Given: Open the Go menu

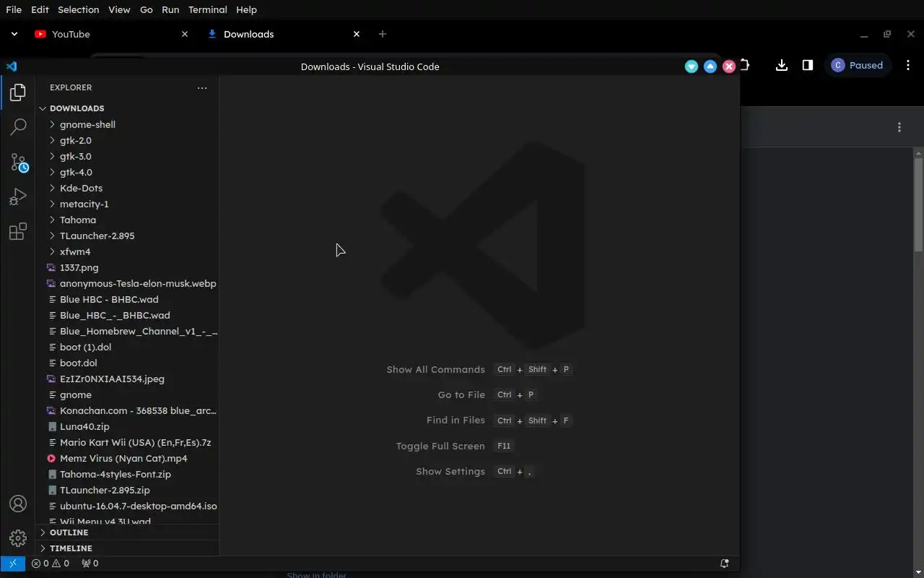Looking at the screenshot, I should click(x=146, y=9).
